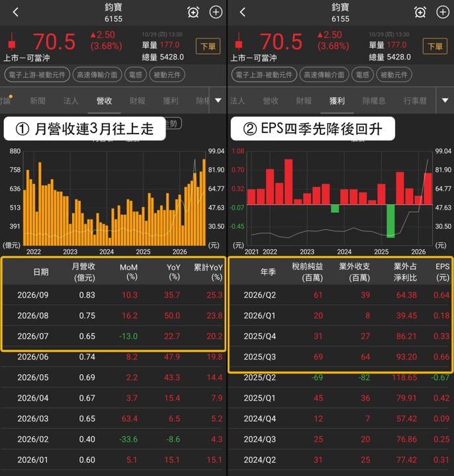Tap the quarterly EPS bar chart
This screenshot has width=454, height=476.
point(340,198)
